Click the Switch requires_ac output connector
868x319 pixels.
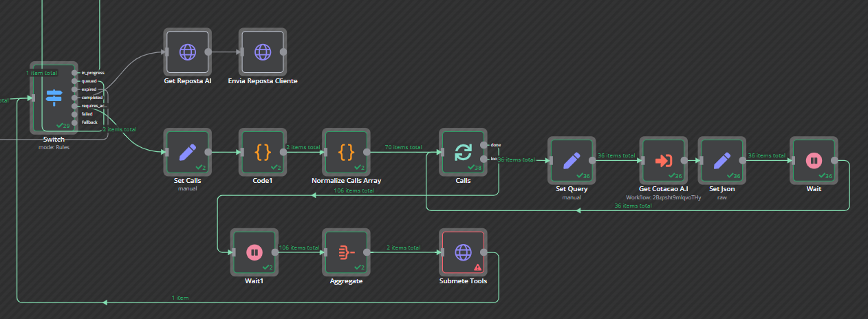(x=75, y=106)
